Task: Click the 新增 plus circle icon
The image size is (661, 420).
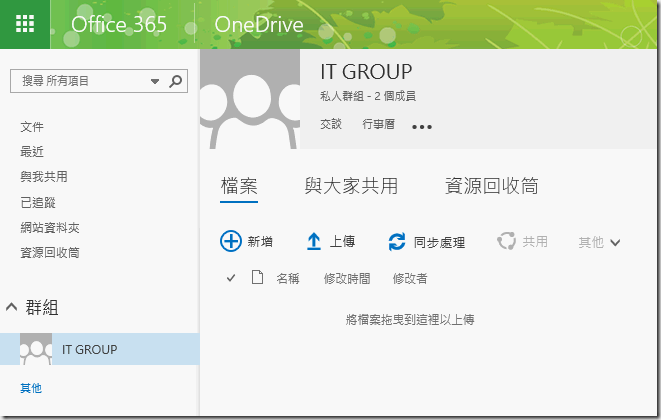Action: point(231,241)
